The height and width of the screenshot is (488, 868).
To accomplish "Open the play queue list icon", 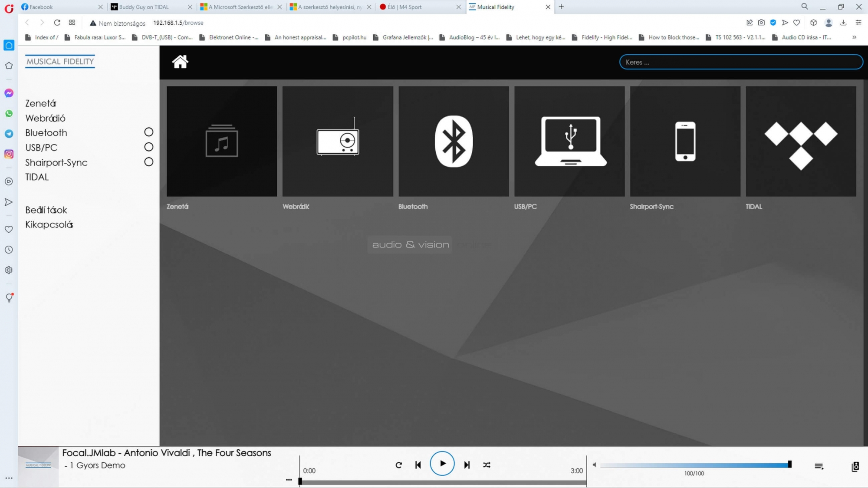I will [819, 466].
